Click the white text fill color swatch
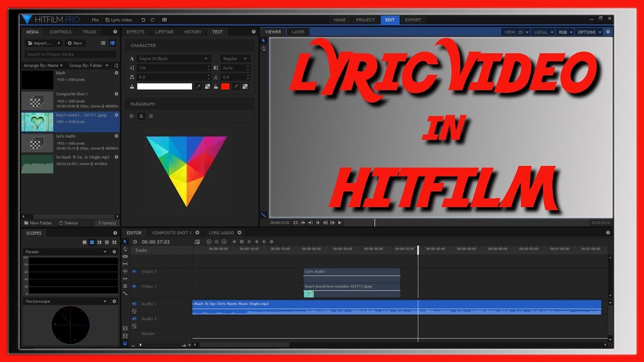Viewport: 644px width, 362px height. point(165,86)
